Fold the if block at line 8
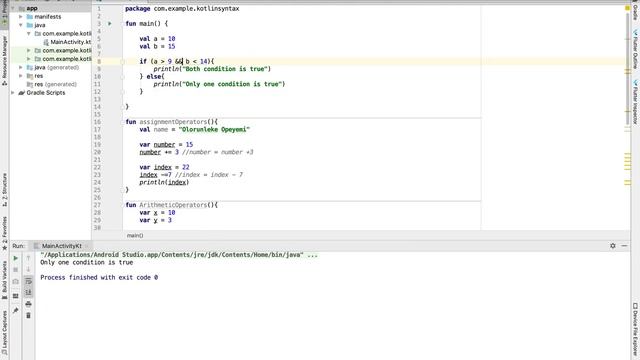 [x=122, y=62]
